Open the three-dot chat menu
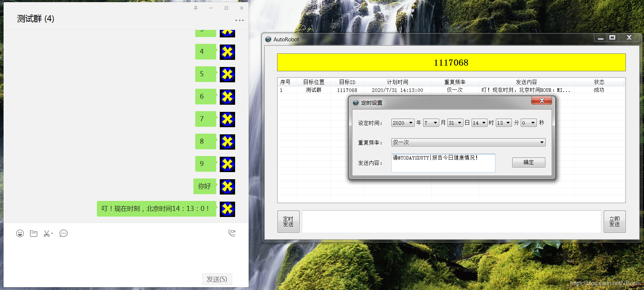The image size is (644, 290). point(240,20)
